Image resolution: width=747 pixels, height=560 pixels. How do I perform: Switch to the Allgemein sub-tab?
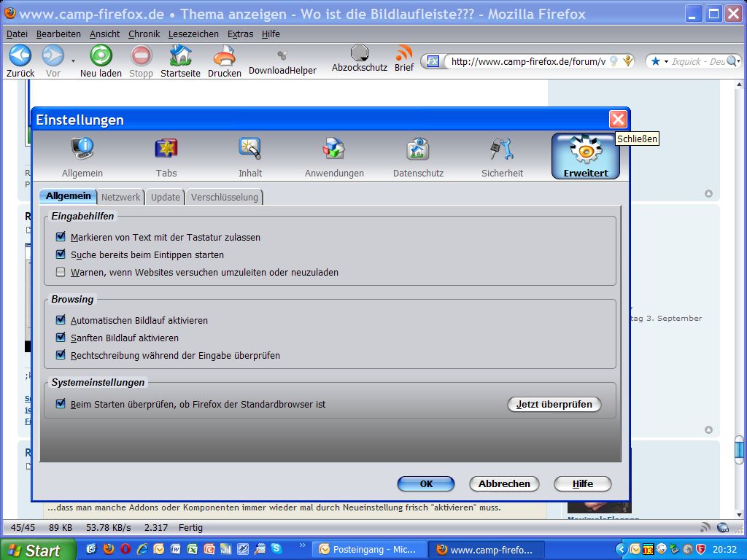(x=68, y=196)
